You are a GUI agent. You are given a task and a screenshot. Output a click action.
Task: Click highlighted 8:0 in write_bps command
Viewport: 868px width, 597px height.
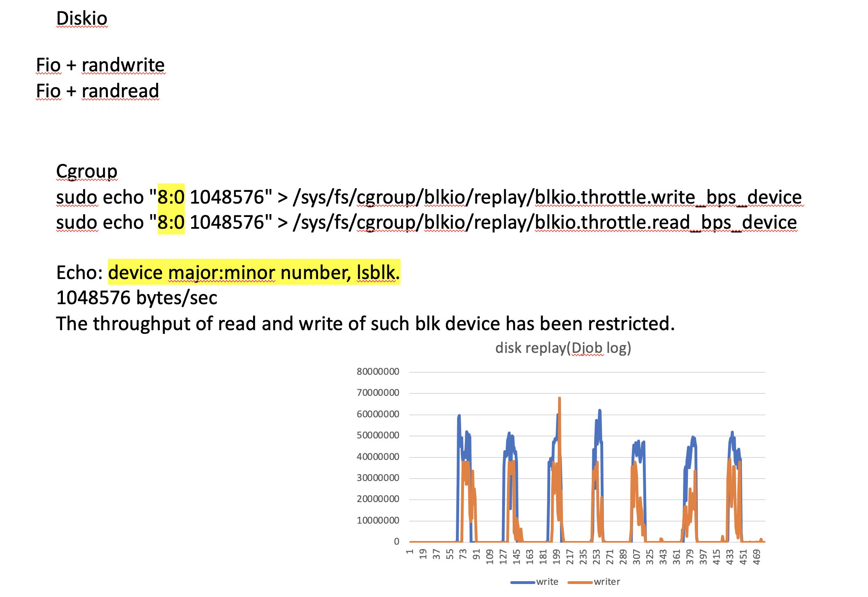pyautogui.click(x=171, y=197)
